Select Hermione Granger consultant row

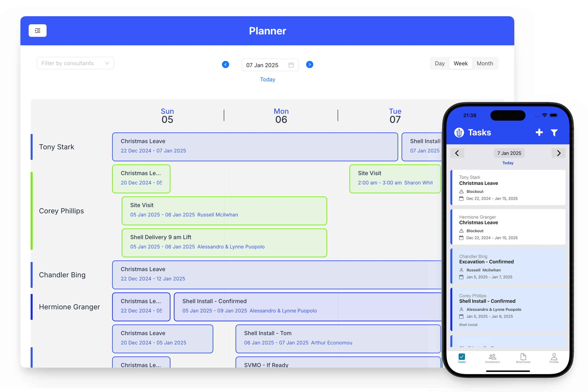pos(69,307)
